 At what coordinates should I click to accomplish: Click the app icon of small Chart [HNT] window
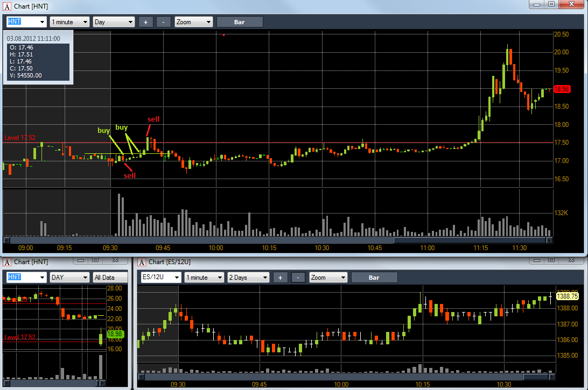click(7, 262)
